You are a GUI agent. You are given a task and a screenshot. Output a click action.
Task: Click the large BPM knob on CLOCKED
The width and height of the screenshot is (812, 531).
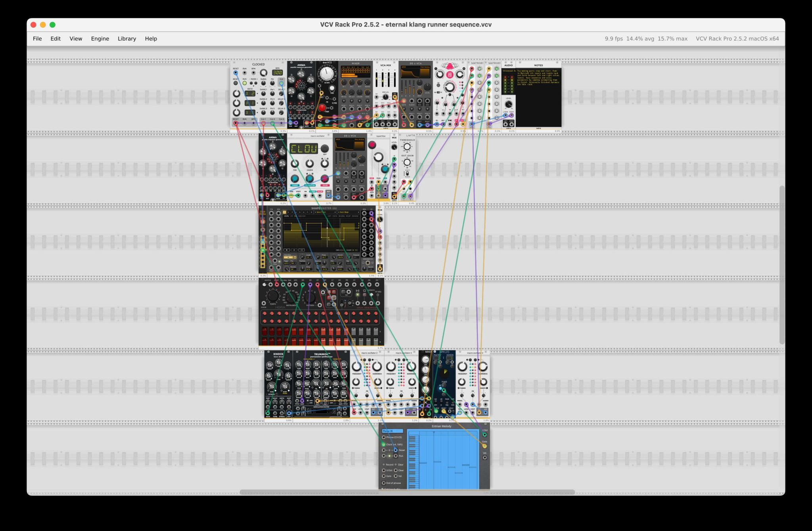pyautogui.click(x=264, y=73)
